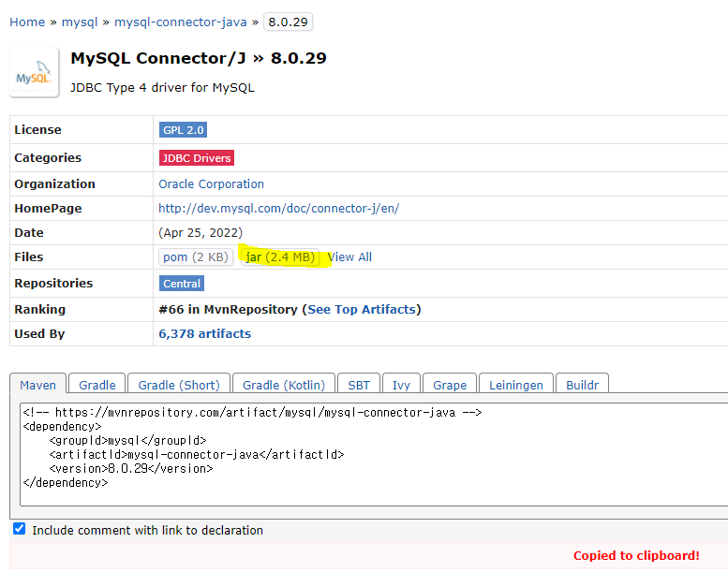Click View All files link
Screen dimensions: 728x572
tap(349, 257)
